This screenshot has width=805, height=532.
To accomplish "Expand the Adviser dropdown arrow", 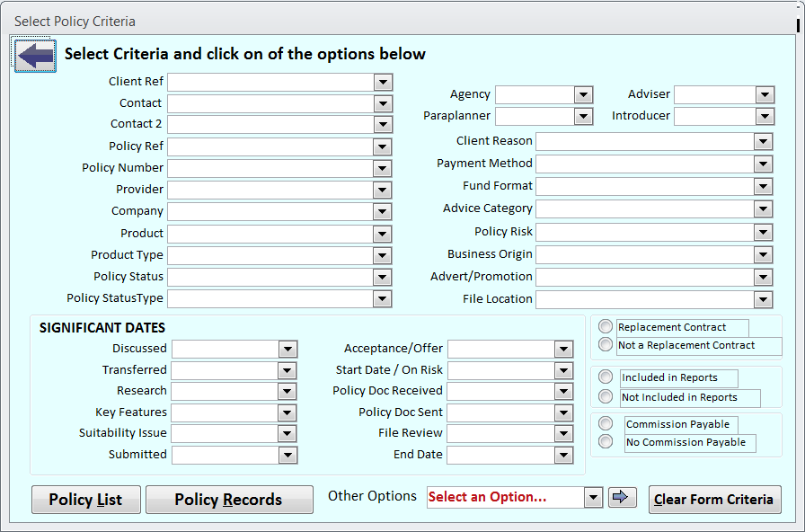I will pyautogui.click(x=765, y=94).
